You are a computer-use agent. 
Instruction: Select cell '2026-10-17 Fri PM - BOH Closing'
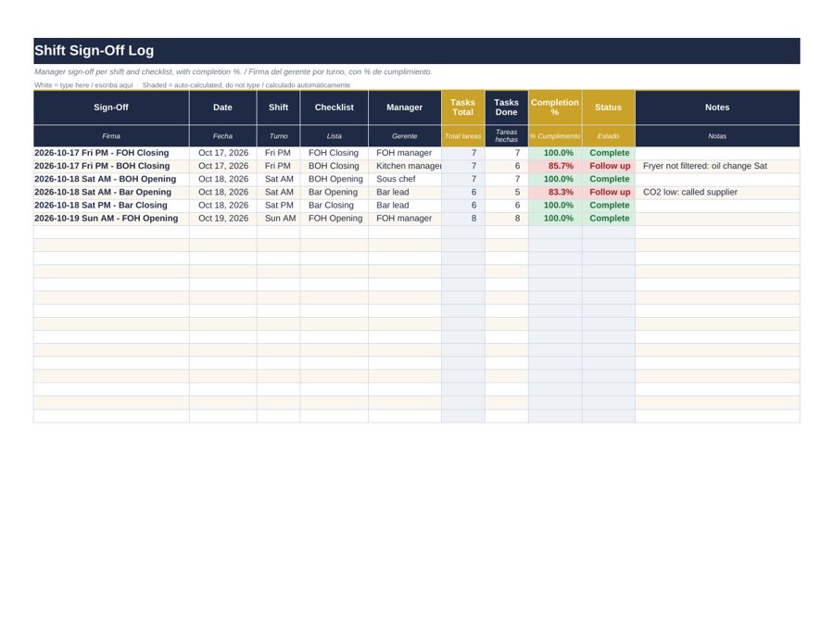[111, 166]
